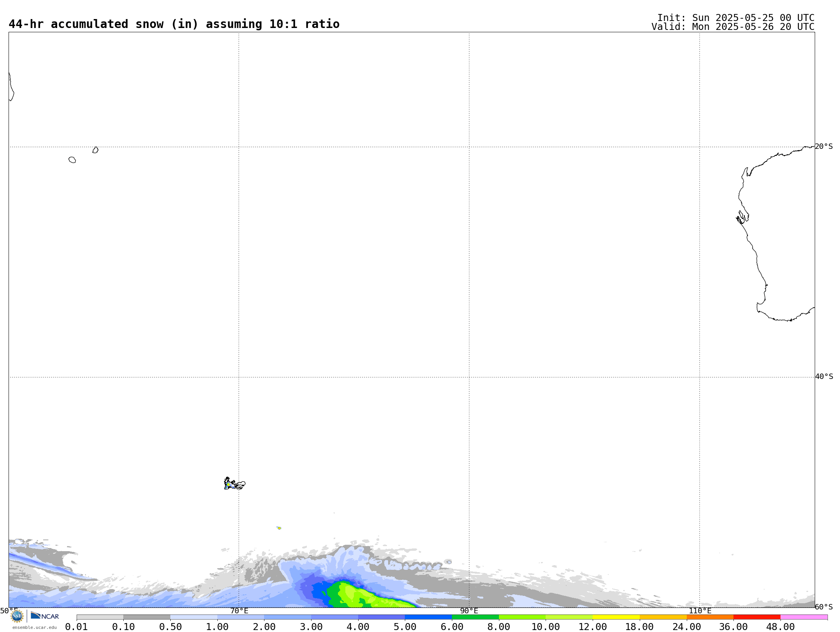The height and width of the screenshot is (632, 840).
Task: Click the Kerguelen Islands outline near 70°E
Action: pyautogui.click(x=234, y=484)
